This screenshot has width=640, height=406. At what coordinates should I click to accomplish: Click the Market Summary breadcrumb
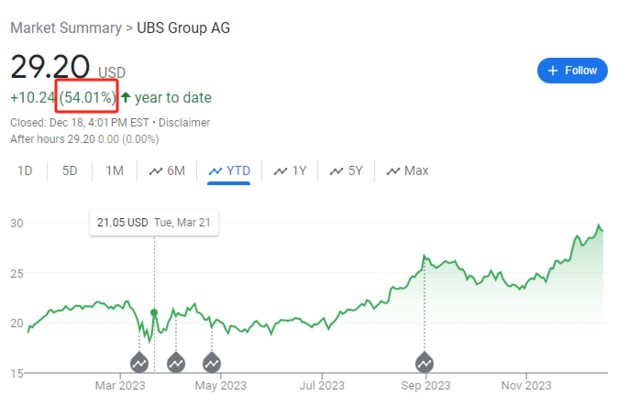[64, 27]
